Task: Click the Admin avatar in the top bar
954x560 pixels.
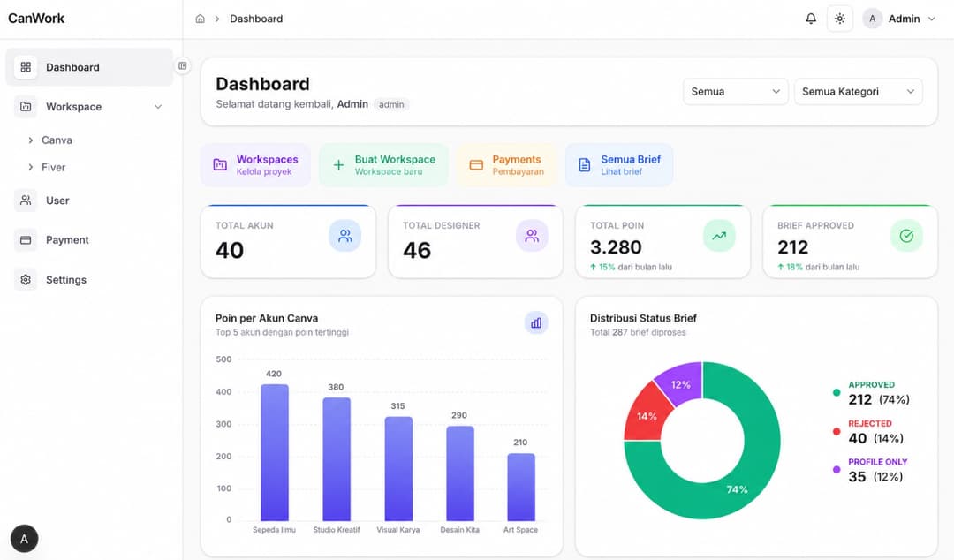Action: pyautogui.click(x=873, y=19)
